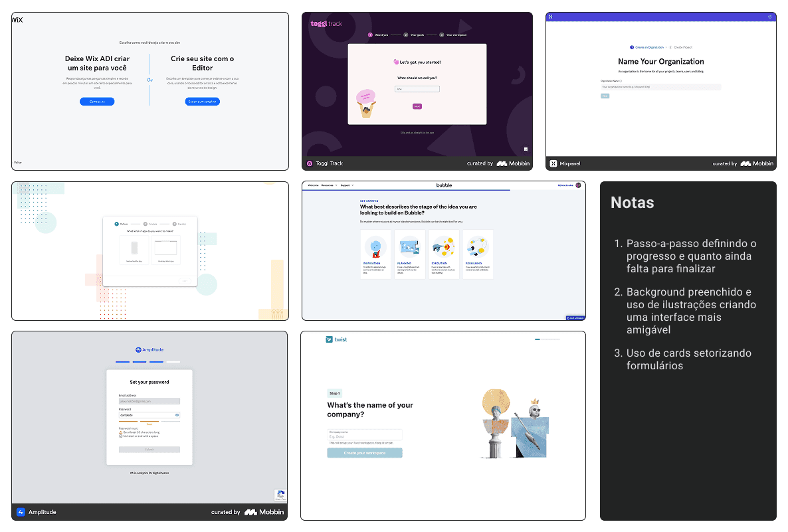The image size is (788, 532).
Task: Toggle password visibility eye icon
Action: (x=177, y=415)
